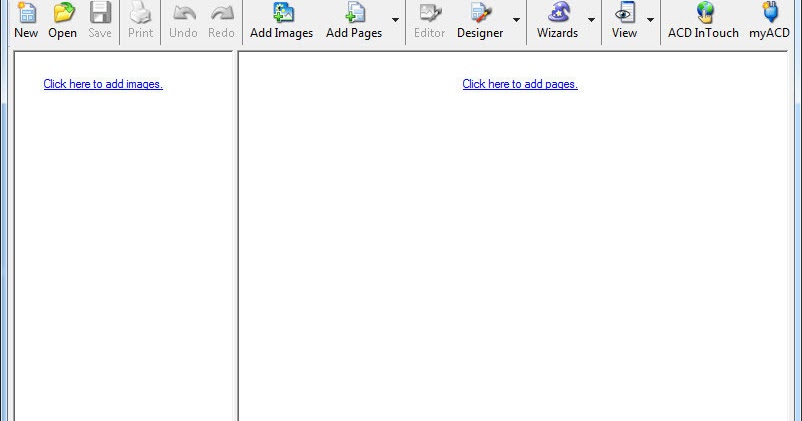Screen dimensions: 802x421
Task: Click the Save floppy disk icon
Action: (x=100, y=12)
